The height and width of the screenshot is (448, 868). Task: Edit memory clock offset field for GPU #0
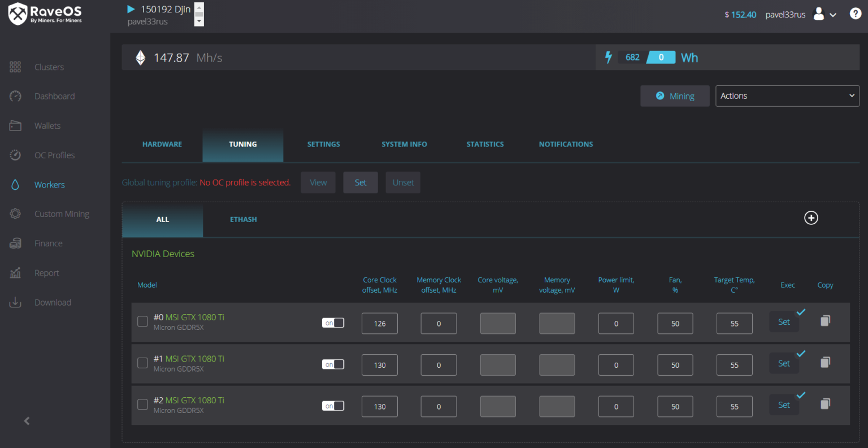[x=439, y=324]
